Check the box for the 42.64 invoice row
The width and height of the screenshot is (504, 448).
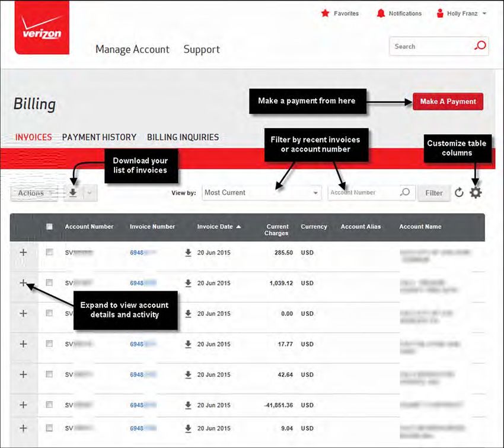point(49,374)
